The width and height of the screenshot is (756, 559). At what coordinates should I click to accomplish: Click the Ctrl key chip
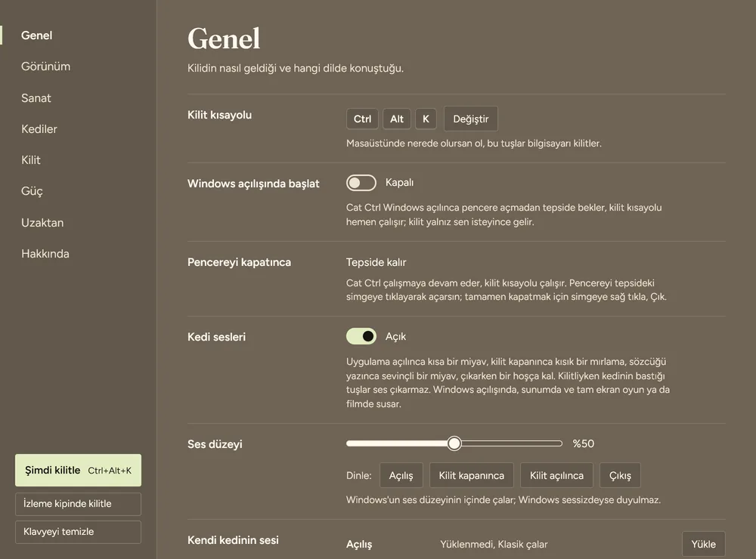point(362,119)
